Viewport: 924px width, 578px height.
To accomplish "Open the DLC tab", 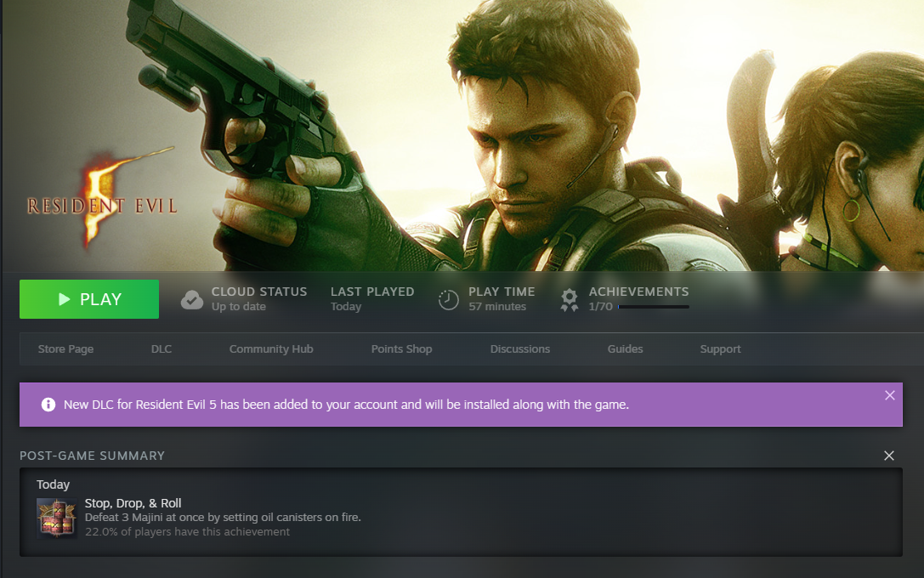I will point(162,348).
